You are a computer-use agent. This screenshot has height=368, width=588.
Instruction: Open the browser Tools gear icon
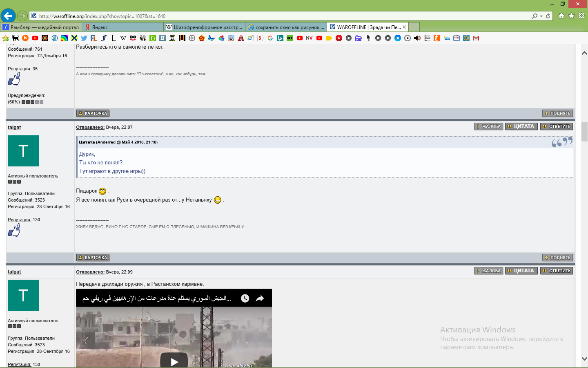pos(581,16)
